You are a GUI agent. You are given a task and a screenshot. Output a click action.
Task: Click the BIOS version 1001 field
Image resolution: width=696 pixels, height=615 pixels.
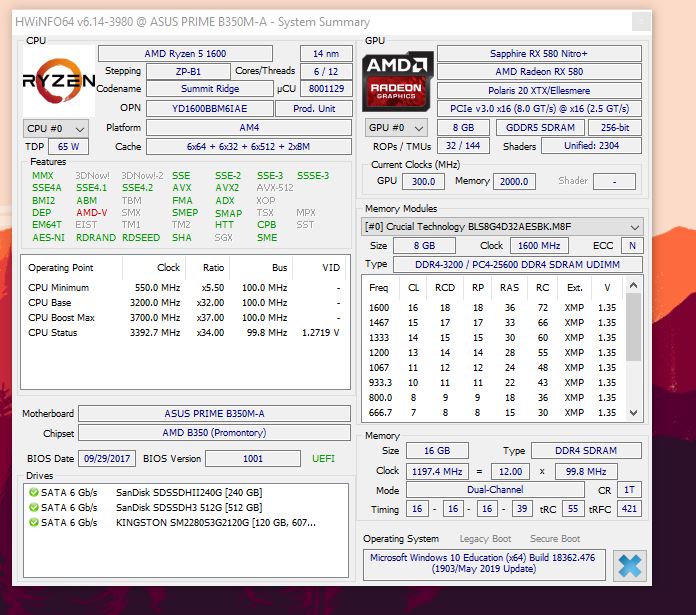tap(253, 458)
